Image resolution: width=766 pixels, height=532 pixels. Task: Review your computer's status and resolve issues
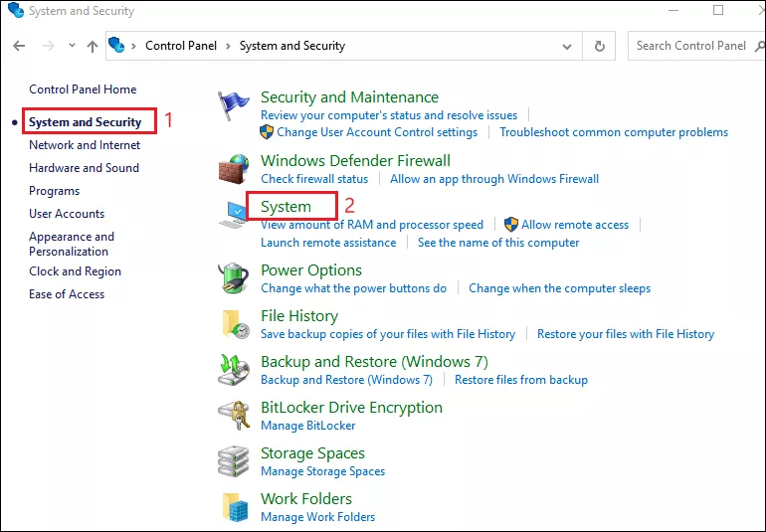(x=389, y=115)
